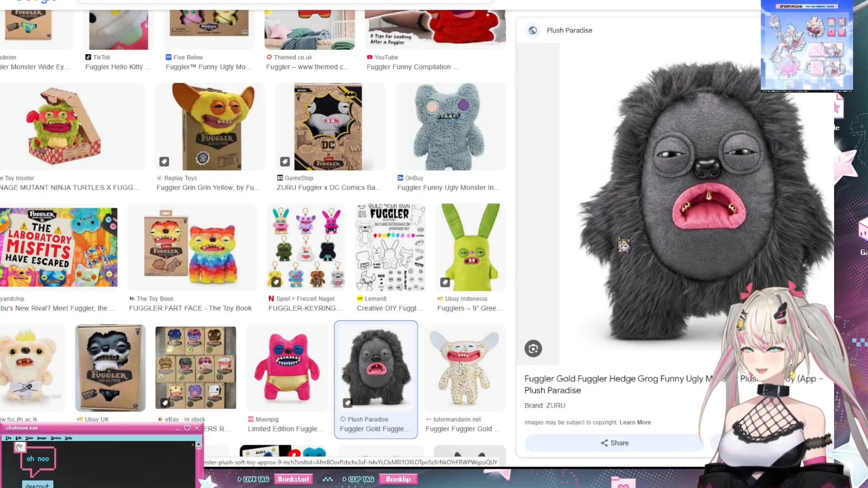Click the product tag icon on eBay Fuggler boxes thumbnail
This screenshot has width=868, height=488.
coord(165,402)
